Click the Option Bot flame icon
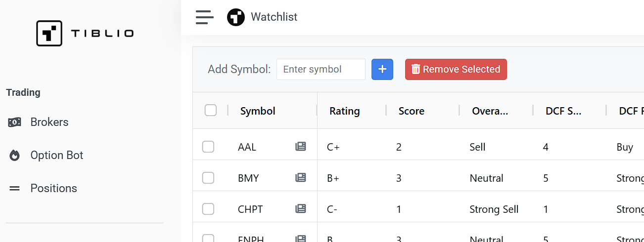Image resolution: width=644 pixels, height=242 pixels. (x=15, y=156)
